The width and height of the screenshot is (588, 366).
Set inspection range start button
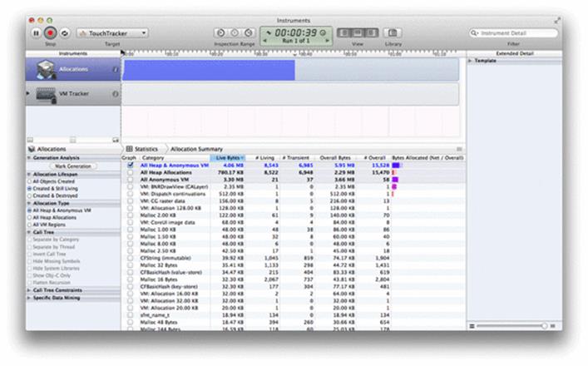click(220, 33)
